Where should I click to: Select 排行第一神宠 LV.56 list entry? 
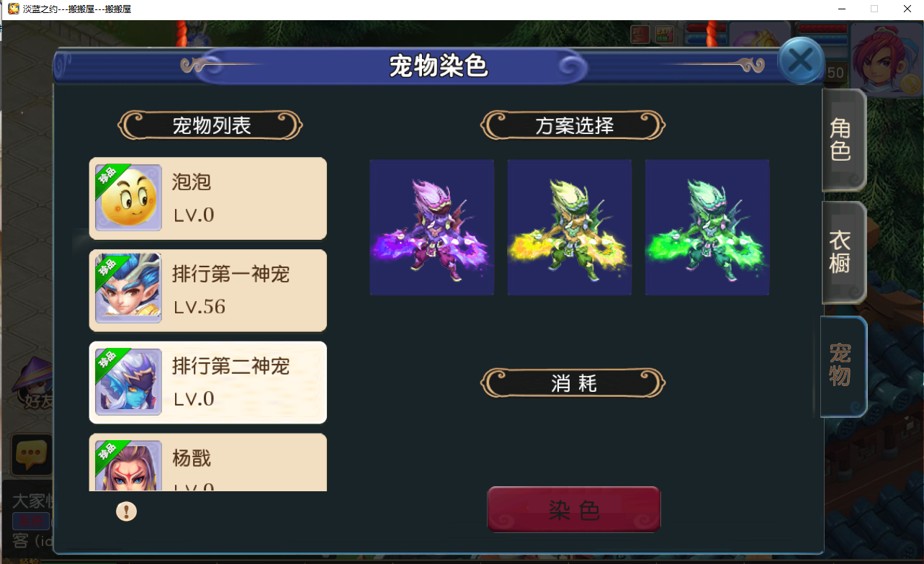[208, 291]
